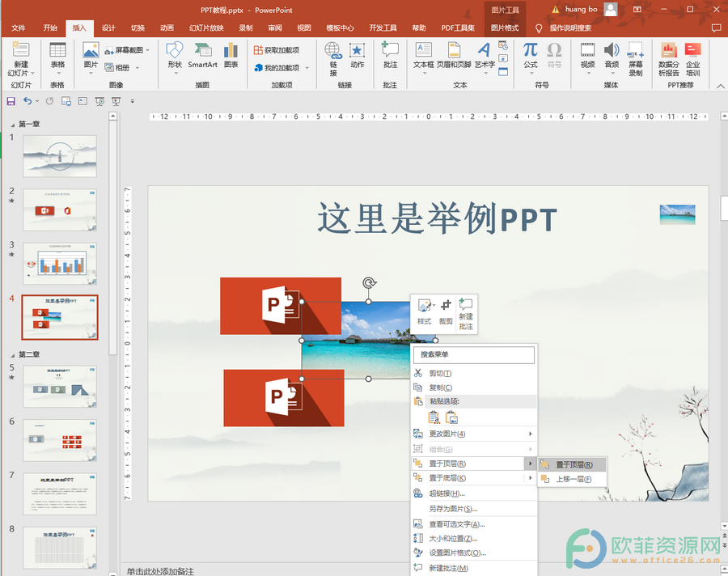Select slide 6 thumbnail
The width and height of the screenshot is (728, 576).
(60, 440)
